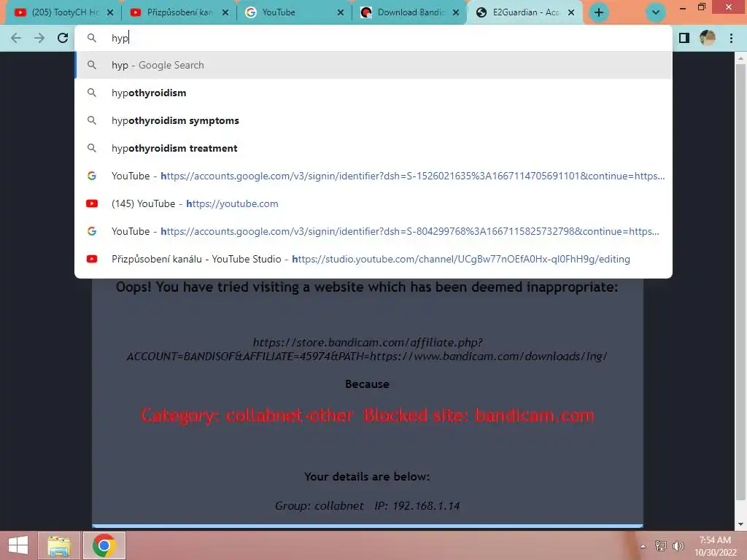
Task: Open the Chrome profile avatar
Action: [x=708, y=38]
